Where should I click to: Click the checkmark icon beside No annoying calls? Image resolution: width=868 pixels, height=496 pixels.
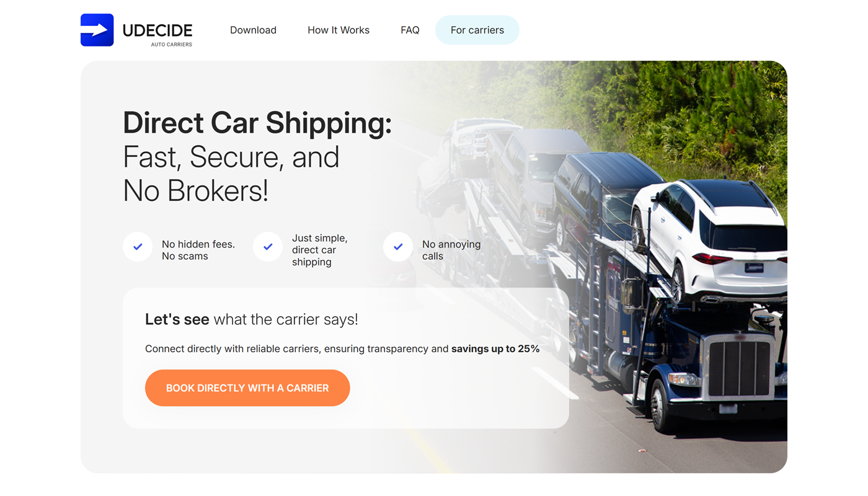398,247
